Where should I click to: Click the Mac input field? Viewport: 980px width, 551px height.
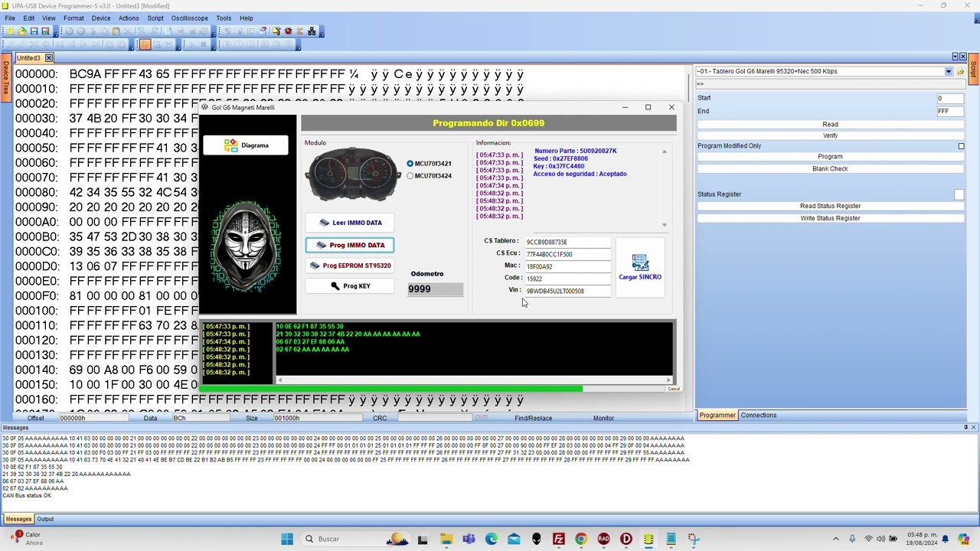coord(567,266)
